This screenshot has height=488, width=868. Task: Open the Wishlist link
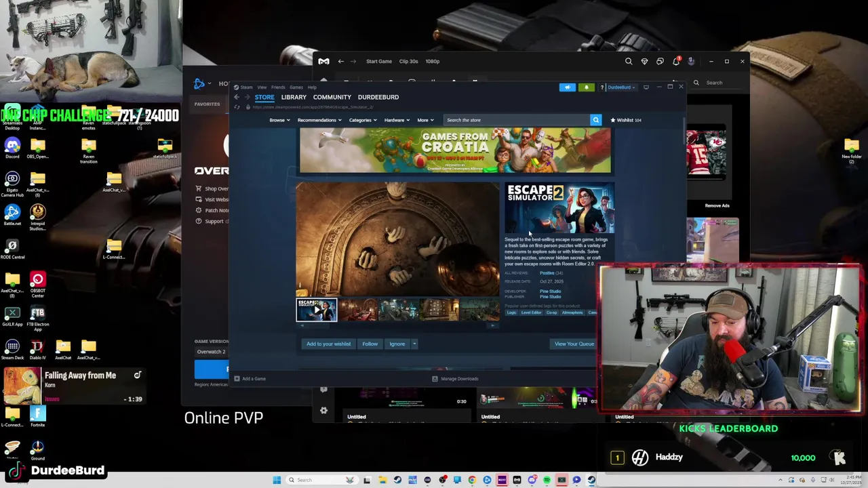626,120
